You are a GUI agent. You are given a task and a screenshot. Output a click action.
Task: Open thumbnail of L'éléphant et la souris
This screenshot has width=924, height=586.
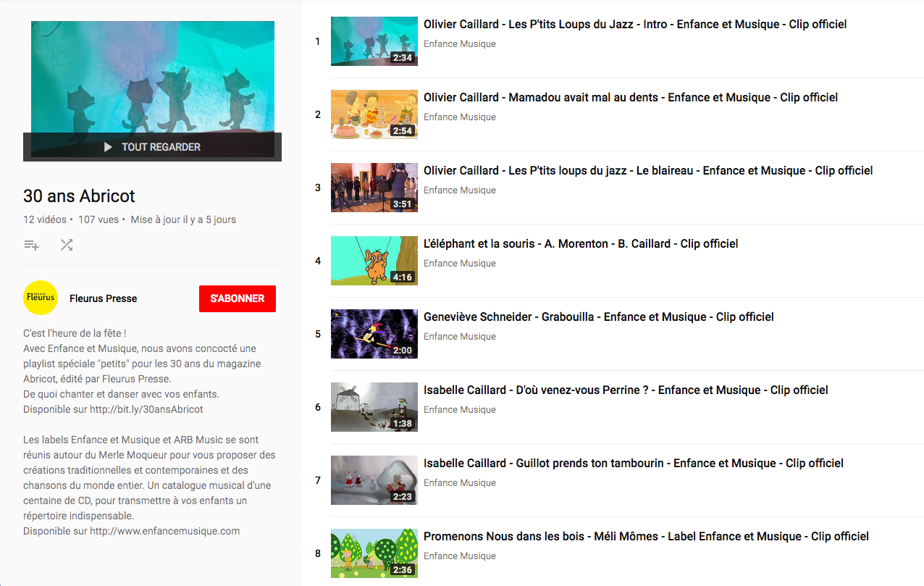click(x=374, y=261)
